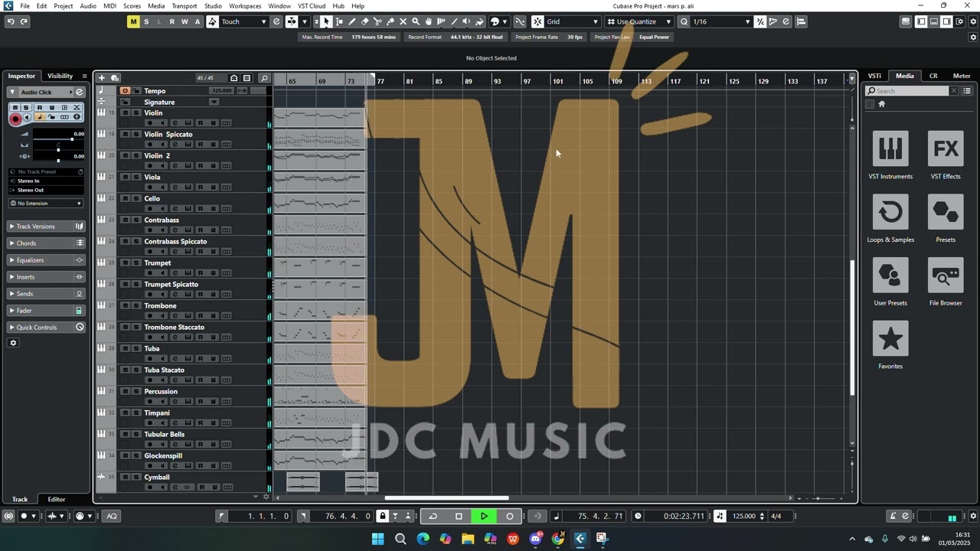Select the Erase tool
This screenshot has height=551, width=980.
(365, 21)
